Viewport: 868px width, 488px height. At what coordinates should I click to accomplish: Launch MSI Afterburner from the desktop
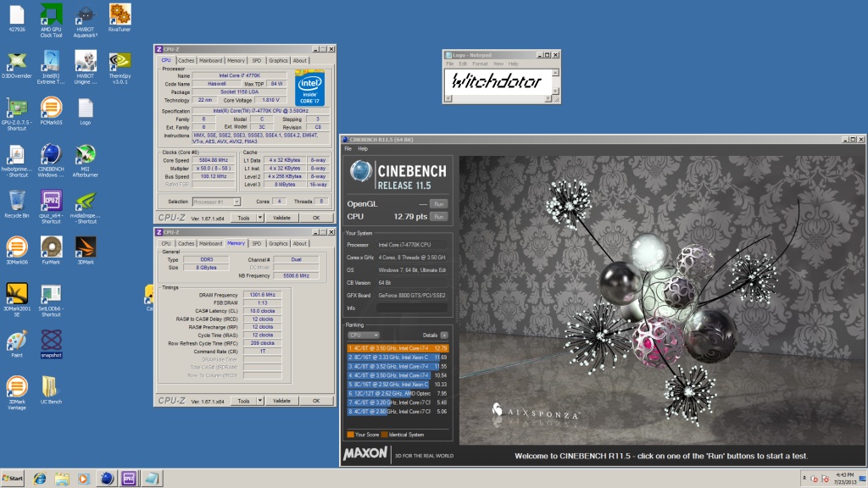86,155
